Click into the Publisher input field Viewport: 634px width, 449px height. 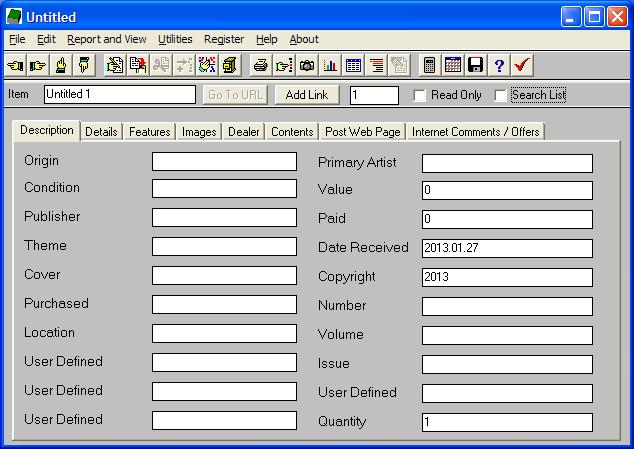(x=224, y=219)
